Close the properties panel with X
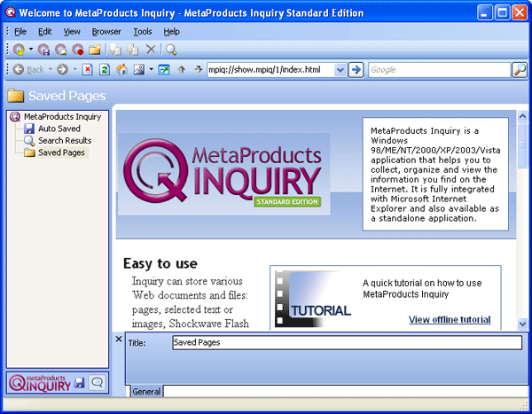 pos(119,339)
